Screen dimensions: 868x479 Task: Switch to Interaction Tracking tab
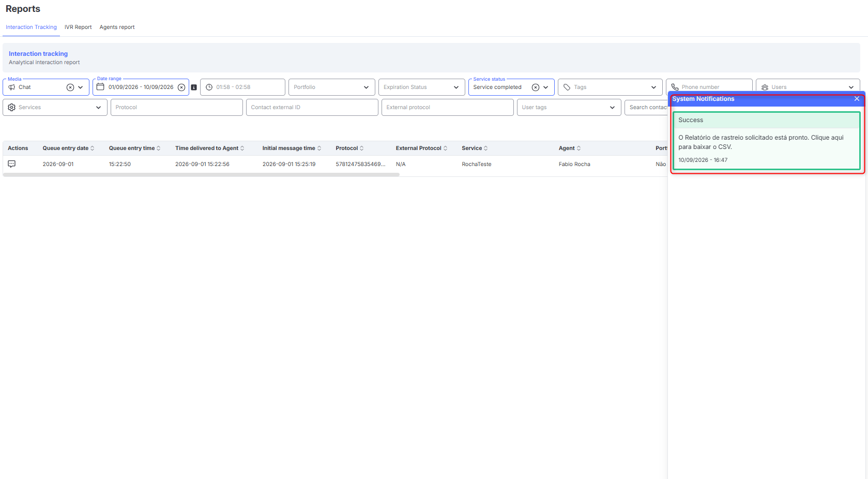[31, 27]
